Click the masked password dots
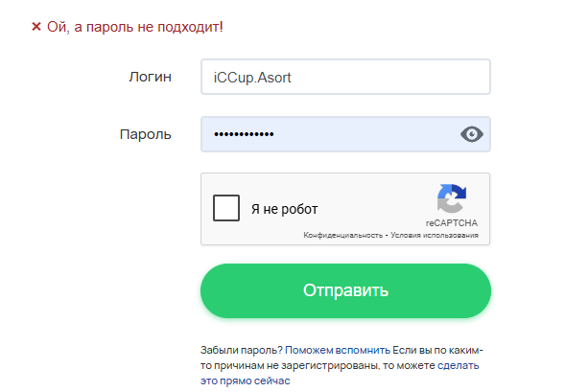This screenshot has width=565, height=392. pyautogui.click(x=244, y=134)
